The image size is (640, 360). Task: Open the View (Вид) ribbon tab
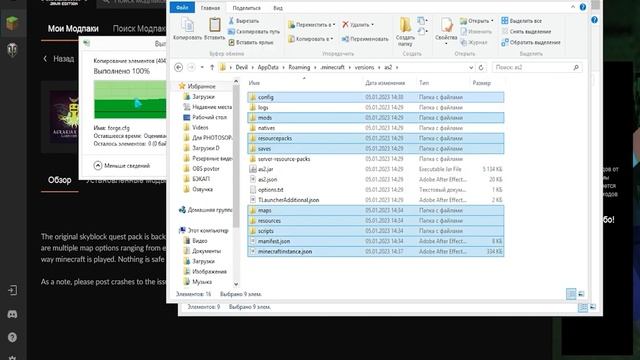click(x=278, y=8)
